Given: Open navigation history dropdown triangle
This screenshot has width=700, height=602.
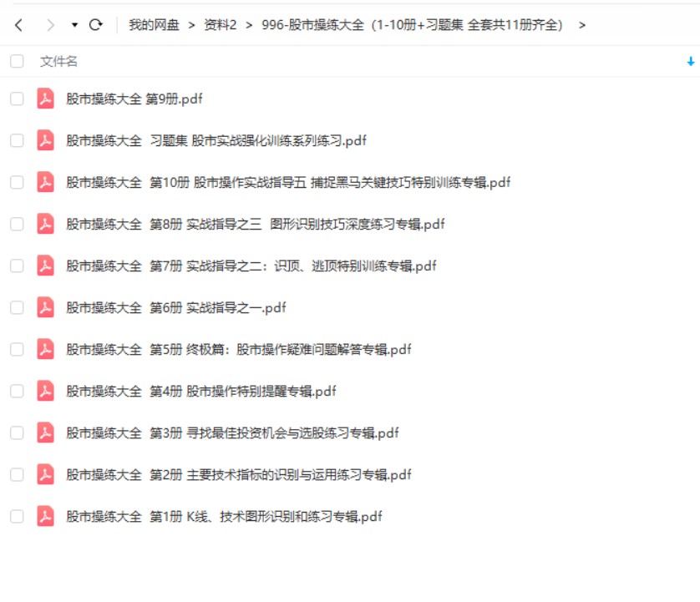Looking at the screenshot, I should [x=74, y=25].
